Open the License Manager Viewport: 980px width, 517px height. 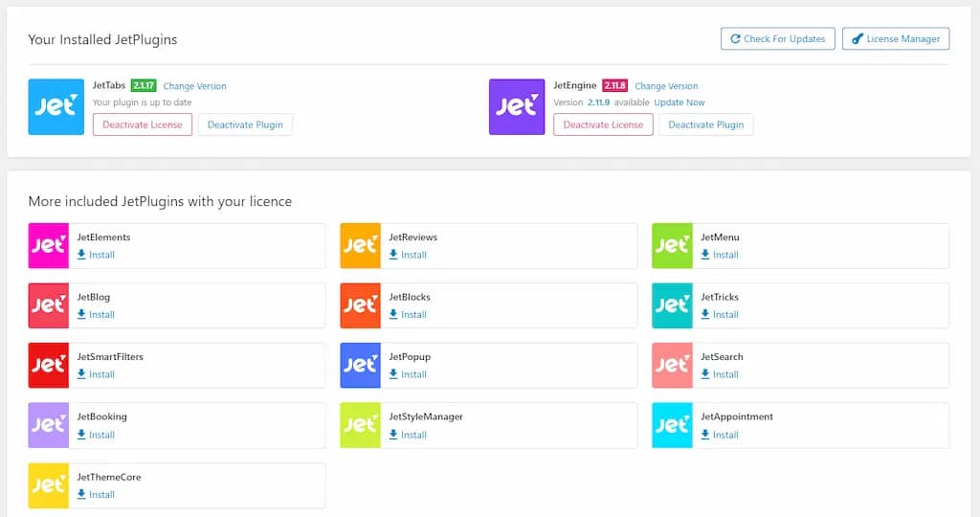(x=896, y=39)
